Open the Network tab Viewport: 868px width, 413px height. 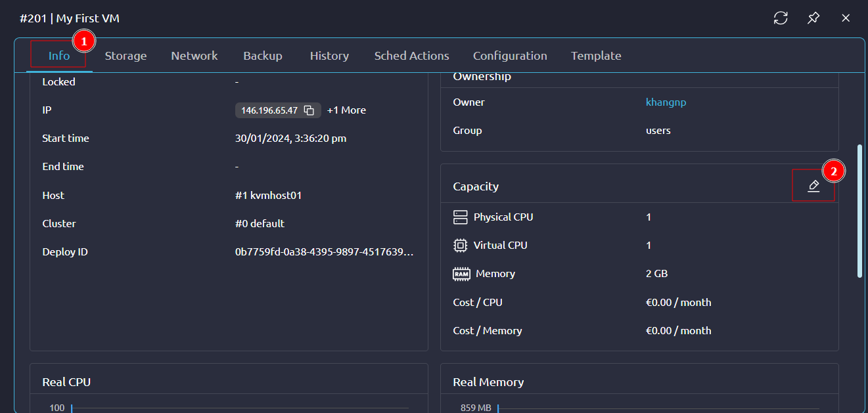194,56
